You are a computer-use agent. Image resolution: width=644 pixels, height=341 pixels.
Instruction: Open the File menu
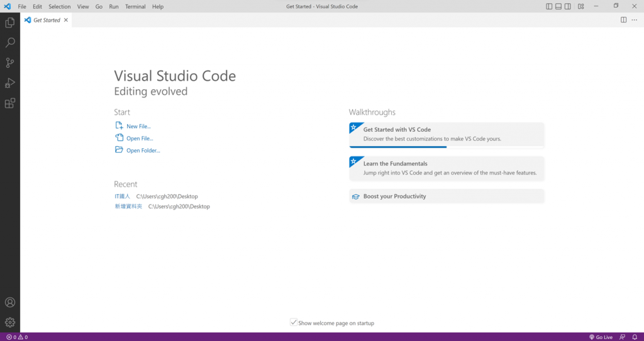(x=22, y=6)
